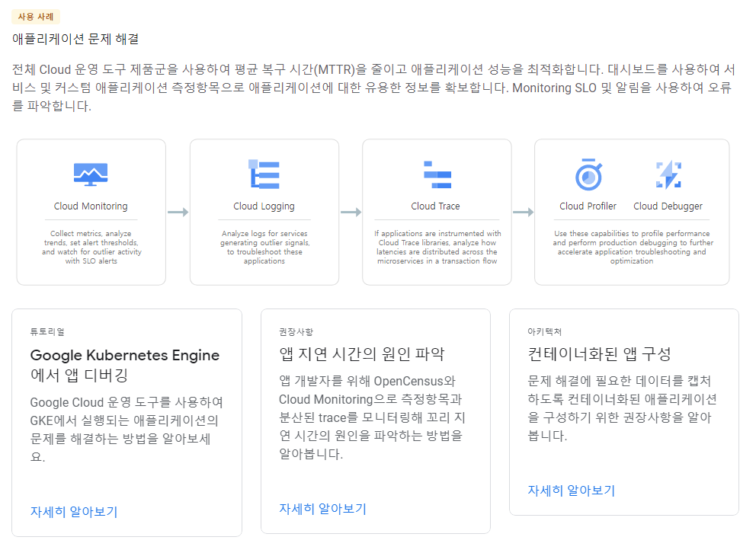756x553 pixels.
Task: Select the 컨테이너화된 앱 구성 title
Action: point(599,354)
